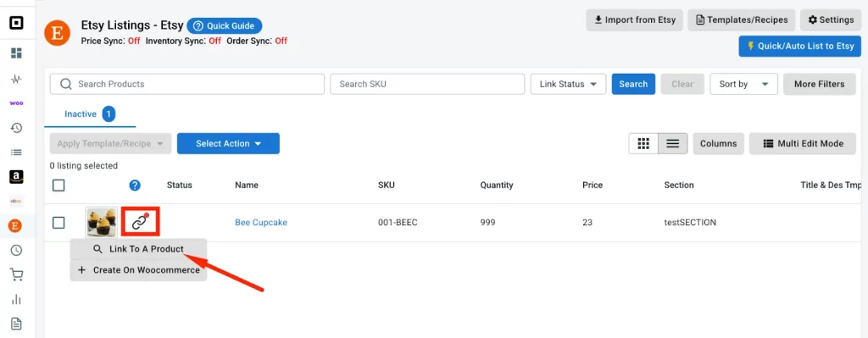
Task: Click the Inactive tab count badge
Action: coord(109,114)
